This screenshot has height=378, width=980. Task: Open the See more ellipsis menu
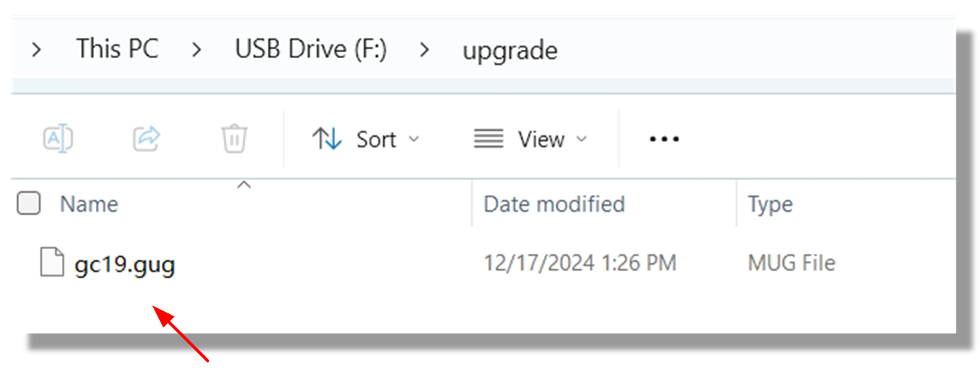[x=664, y=139]
